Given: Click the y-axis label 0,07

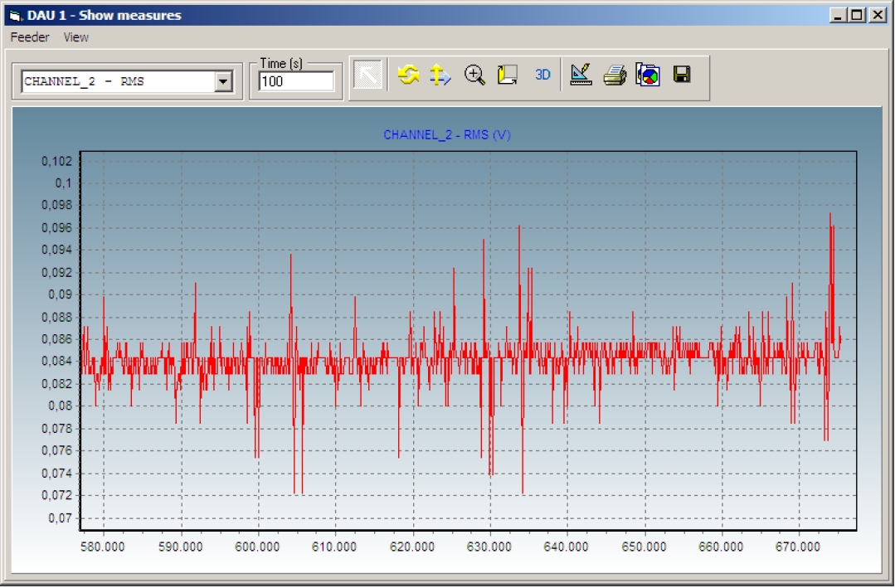Looking at the screenshot, I should tap(60, 518).
